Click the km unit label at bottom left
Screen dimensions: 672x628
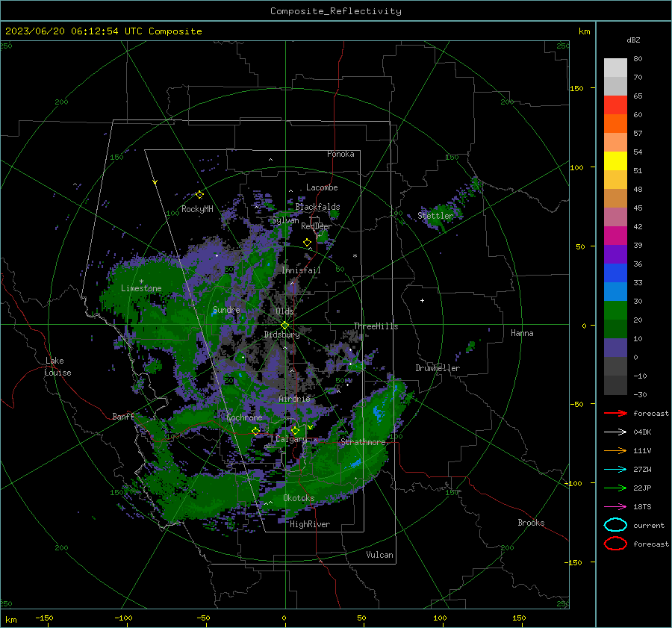pyautogui.click(x=11, y=620)
